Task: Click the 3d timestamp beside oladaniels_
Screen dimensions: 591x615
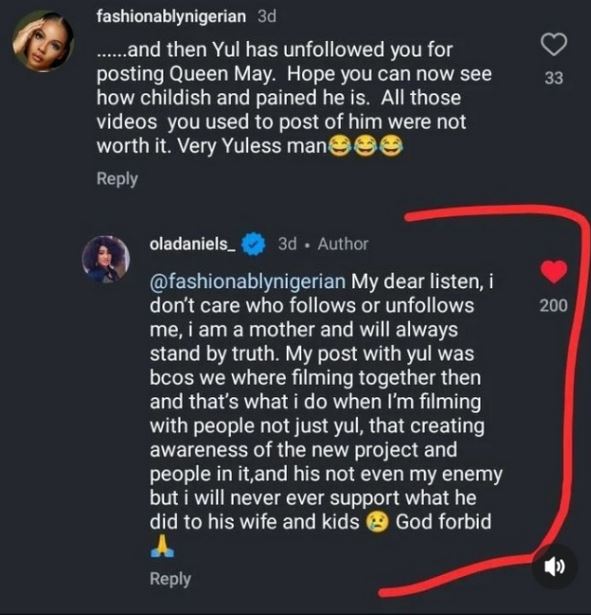Action: pos(287,244)
